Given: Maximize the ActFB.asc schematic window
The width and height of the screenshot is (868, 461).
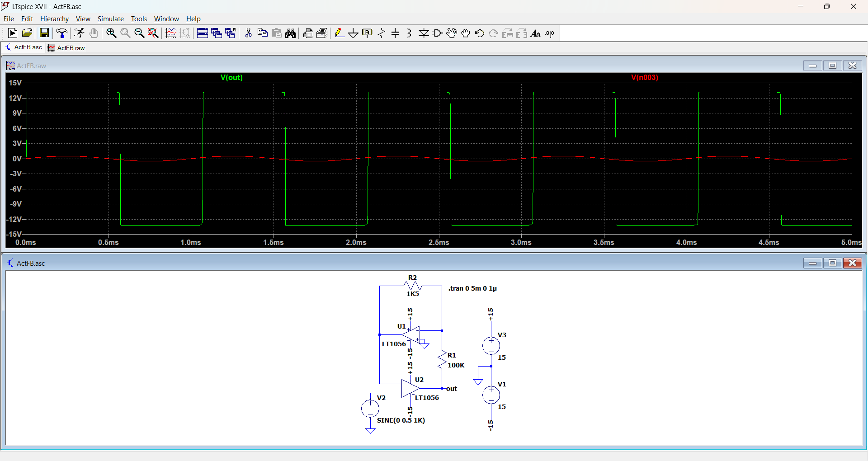Looking at the screenshot, I should pyautogui.click(x=832, y=263).
